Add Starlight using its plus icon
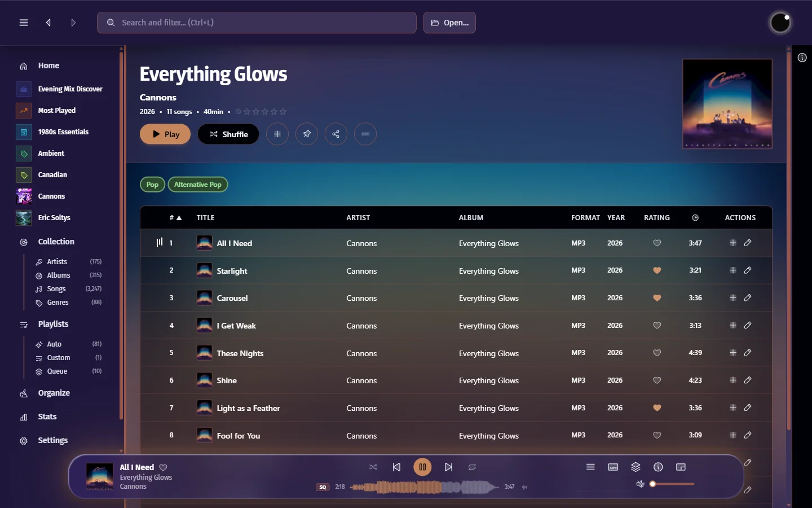Image resolution: width=812 pixels, height=508 pixels. 733,270
